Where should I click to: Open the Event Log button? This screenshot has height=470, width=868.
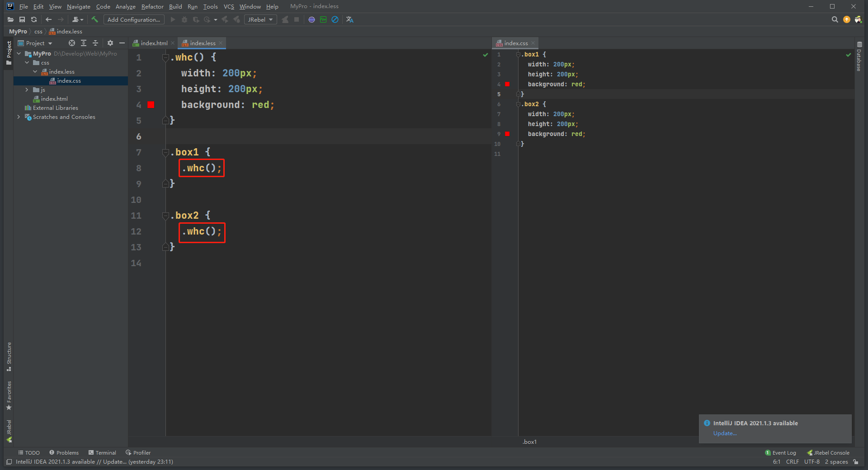click(x=781, y=453)
